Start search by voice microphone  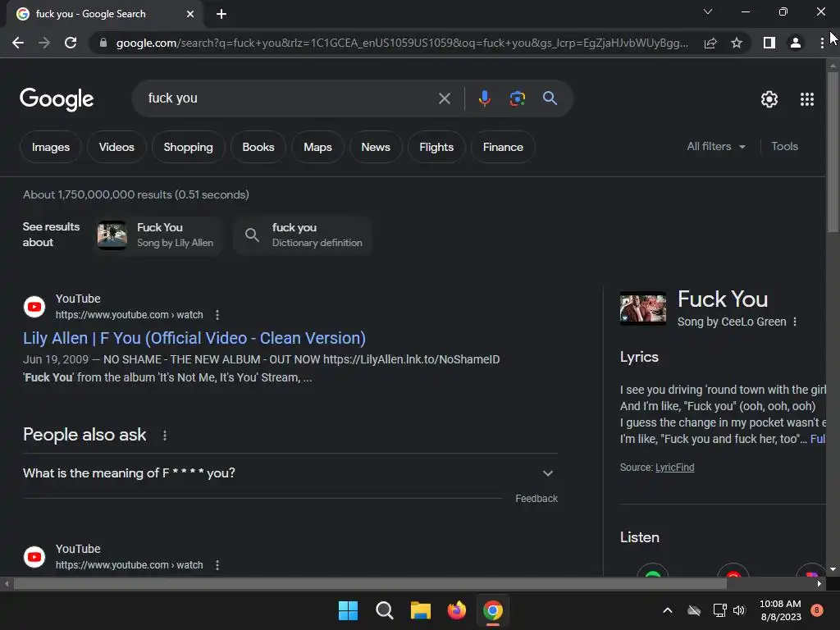[484, 98]
